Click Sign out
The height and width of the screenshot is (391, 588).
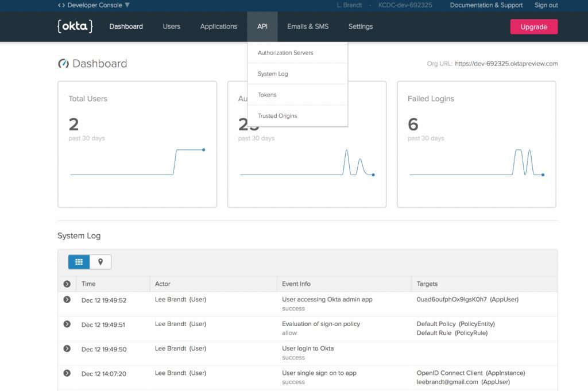pos(546,5)
